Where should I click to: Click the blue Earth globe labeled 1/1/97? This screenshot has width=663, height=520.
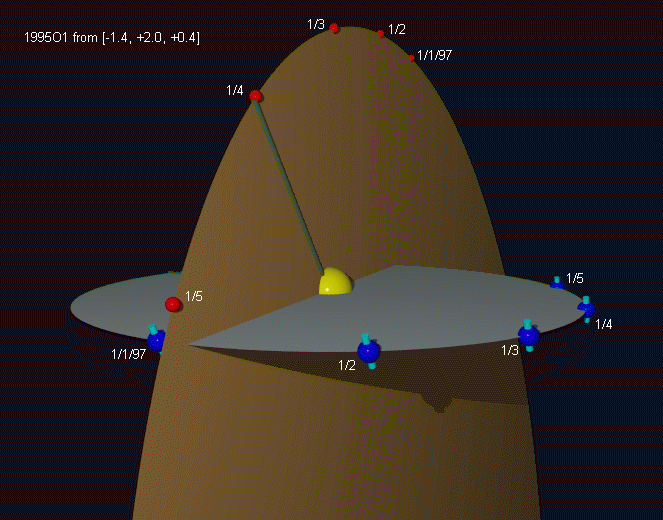(156, 339)
